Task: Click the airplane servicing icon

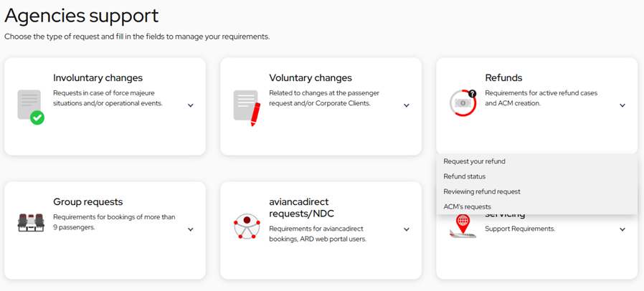Action: pos(463,226)
